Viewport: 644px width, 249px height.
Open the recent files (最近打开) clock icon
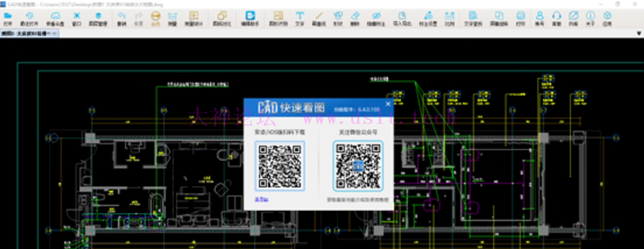[x=29, y=18]
